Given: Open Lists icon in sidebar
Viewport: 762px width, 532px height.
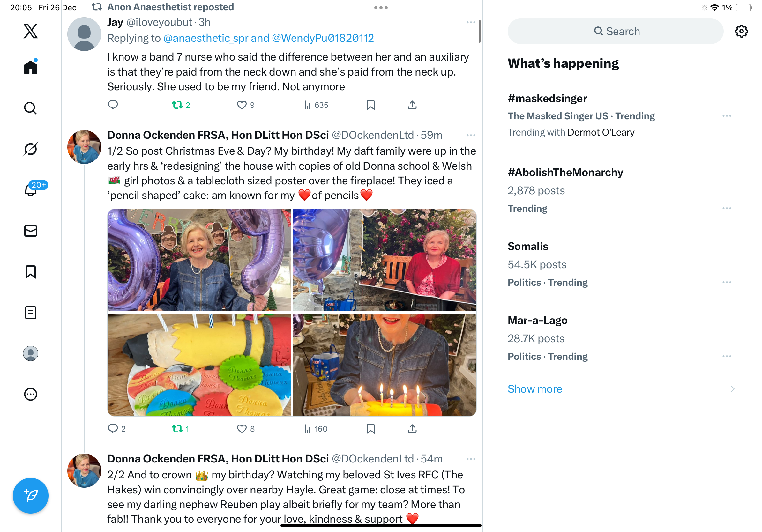Looking at the screenshot, I should pyautogui.click(x=31, y=313).
